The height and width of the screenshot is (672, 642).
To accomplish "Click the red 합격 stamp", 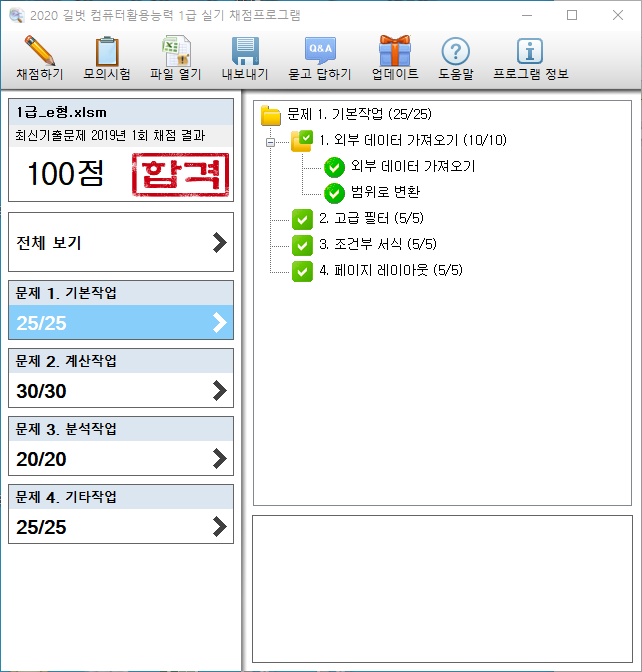I will click(x=181, y=175).
